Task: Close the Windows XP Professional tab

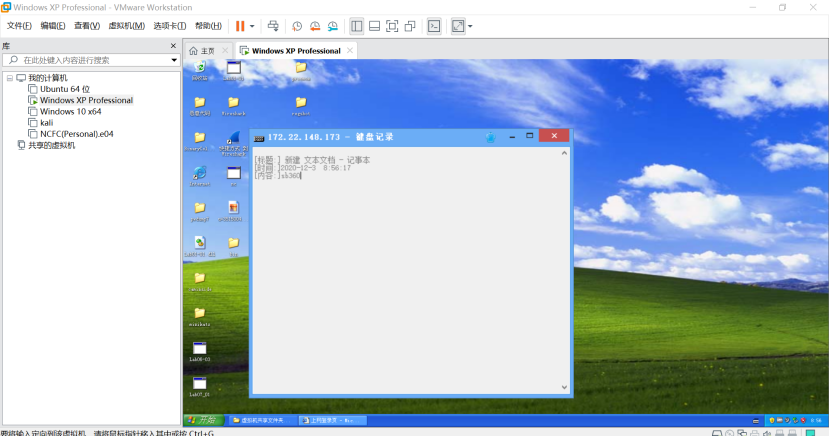Action: click(x=350, y=50)
